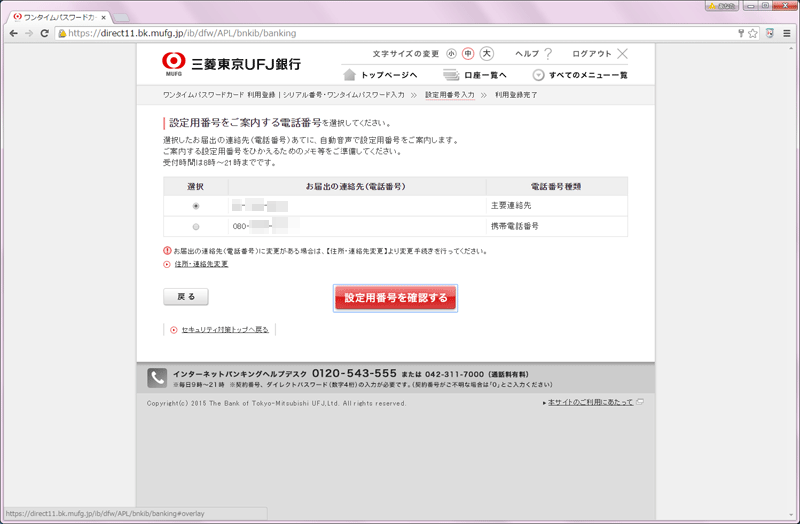
Task: Click the 戻る button
Action: click(x=186, y=296)
